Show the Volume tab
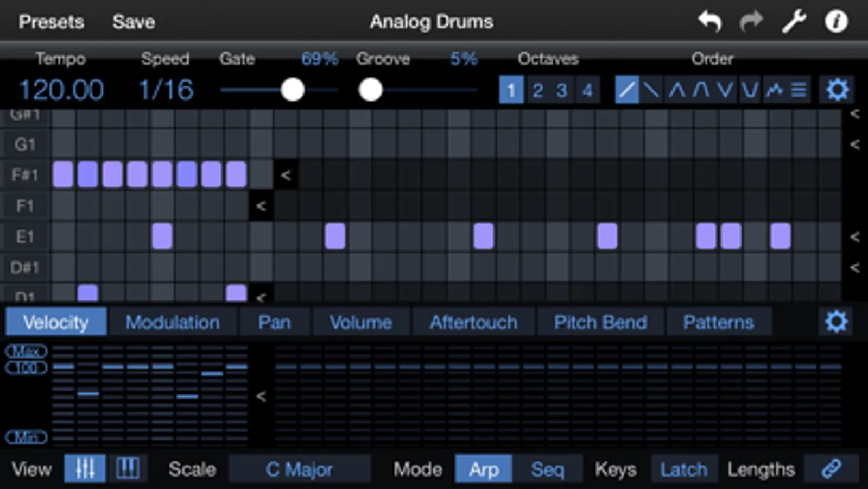 point(361,322)
